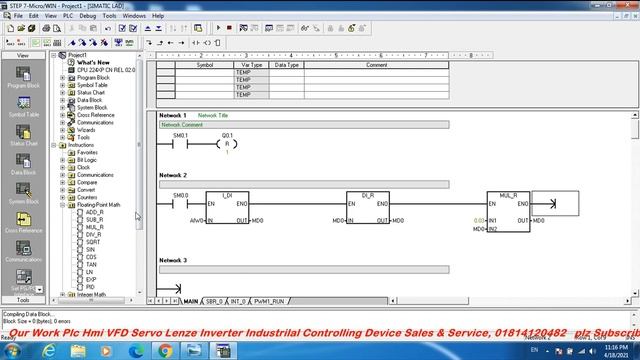Click the ladder editor vertical scrollbar thumb
The width and height of the screenshot is (640, 360).
tap(635, 129)
